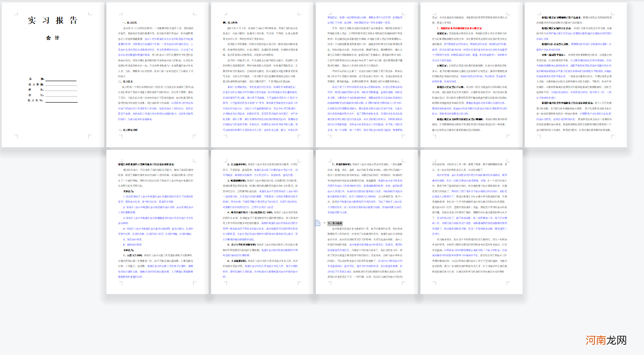Click the document options icon beside page nine
644x355 pixels.
(317, 223)
